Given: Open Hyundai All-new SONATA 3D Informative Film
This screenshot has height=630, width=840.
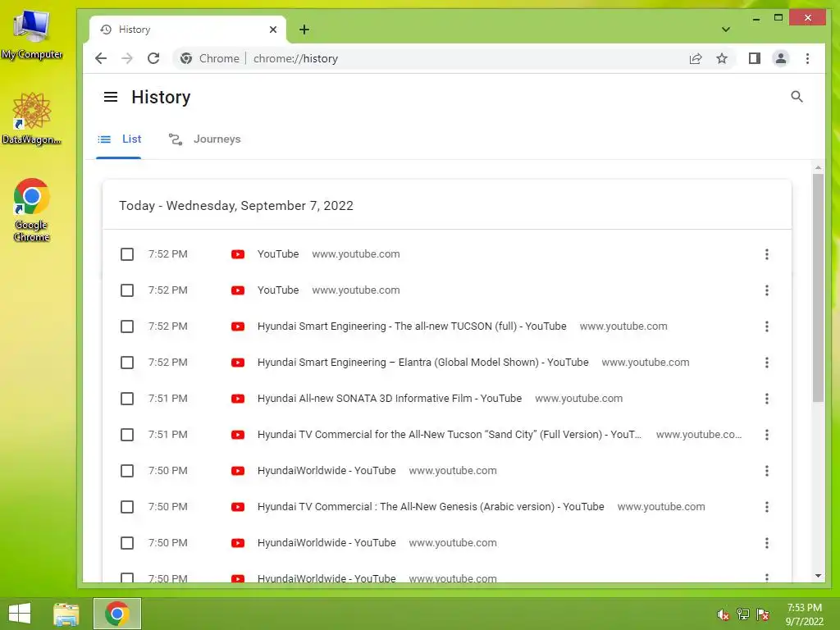Looking at the screenshot, I should point(390,399).
